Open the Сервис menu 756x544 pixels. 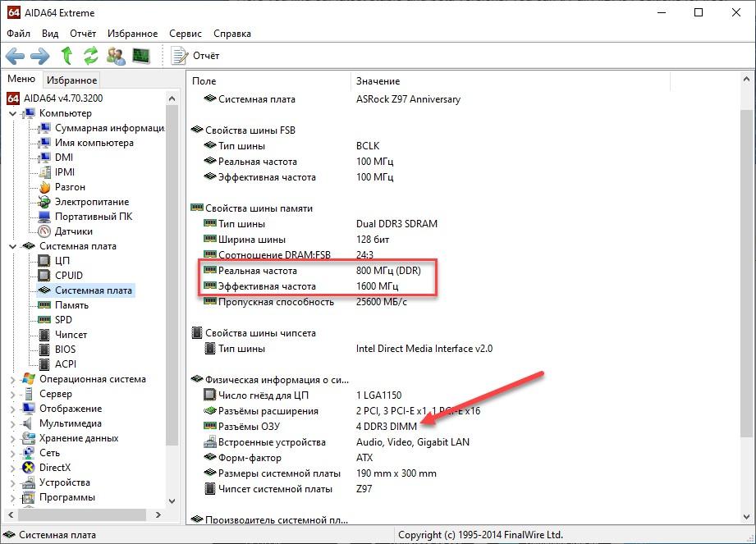[x=186, y=34]
